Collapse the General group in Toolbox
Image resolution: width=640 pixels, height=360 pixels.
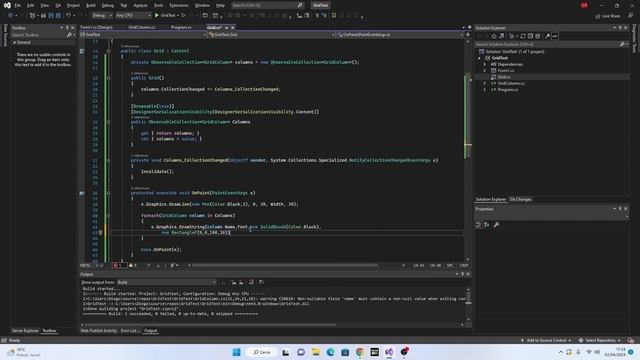[x=14, y=42]
